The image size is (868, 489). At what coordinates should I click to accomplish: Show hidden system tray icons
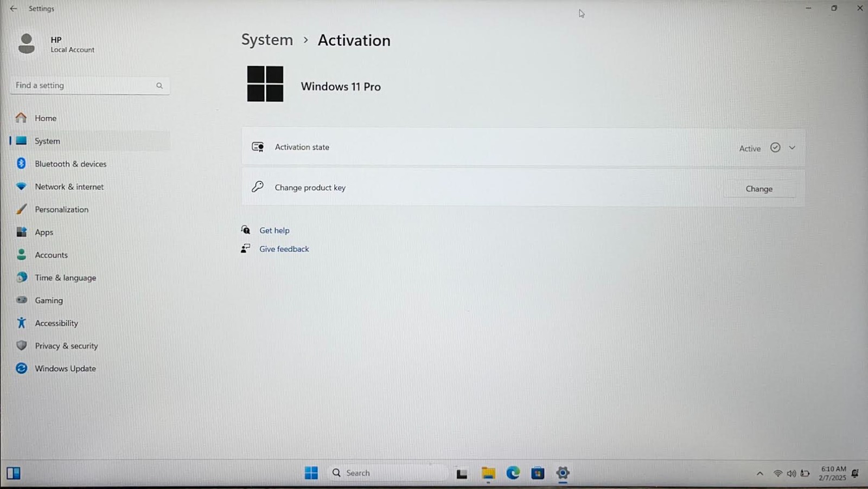coord(760,474)
